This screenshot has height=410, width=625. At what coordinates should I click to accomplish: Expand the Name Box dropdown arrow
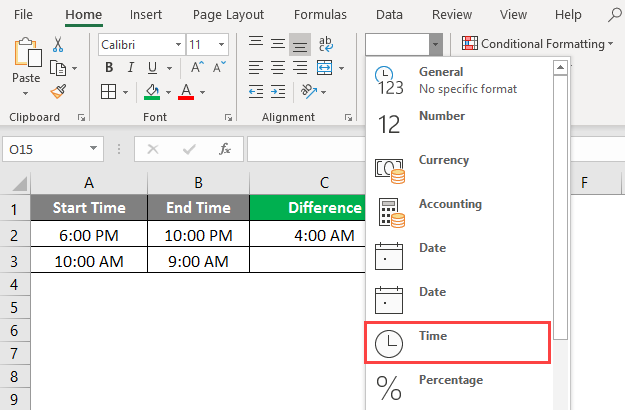(94, 149)
